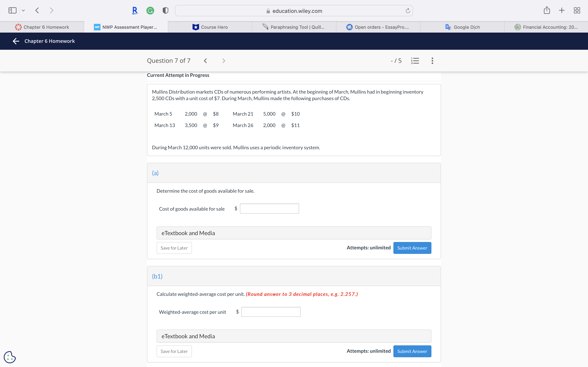Expand eTextbook and Media in part (a)
The height and width of the screenshot is (367, 588).
[x=294, y=233]
